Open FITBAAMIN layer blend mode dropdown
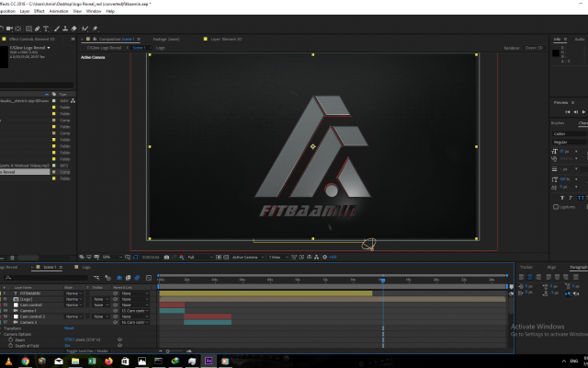The height and width of the screenshot is (368, 588). tap(73, 293)
